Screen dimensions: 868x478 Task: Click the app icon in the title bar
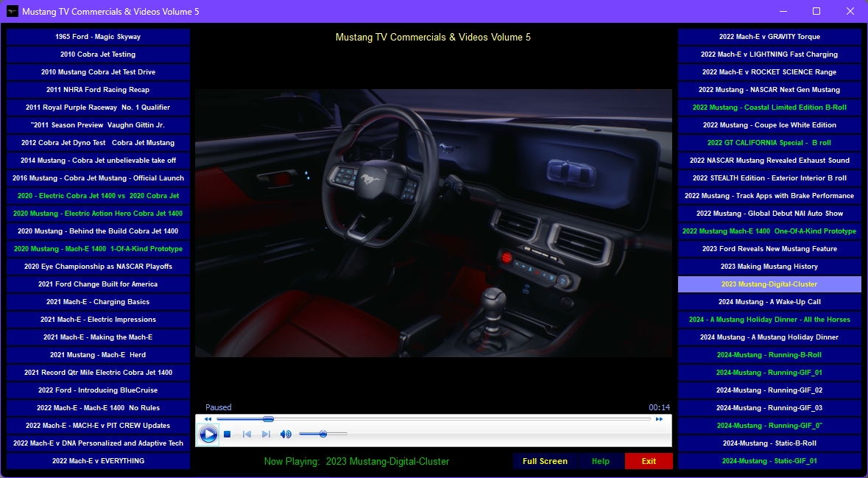click(13, 11)
